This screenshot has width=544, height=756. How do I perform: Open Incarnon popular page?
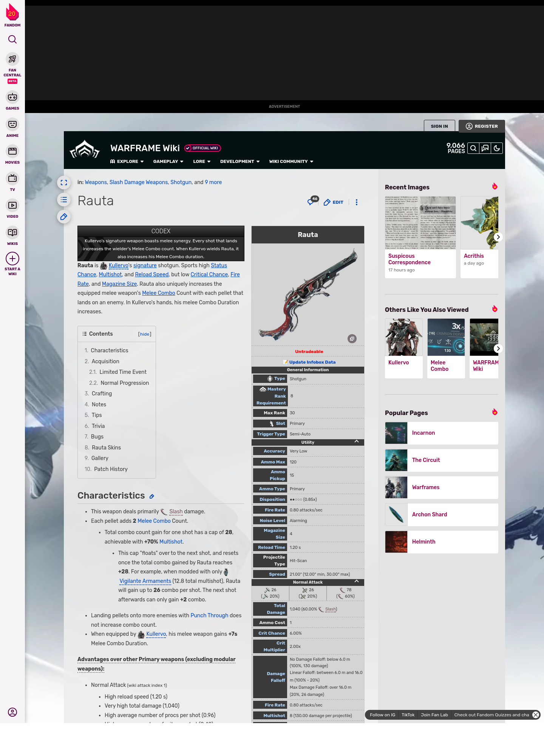click(442, 433)
